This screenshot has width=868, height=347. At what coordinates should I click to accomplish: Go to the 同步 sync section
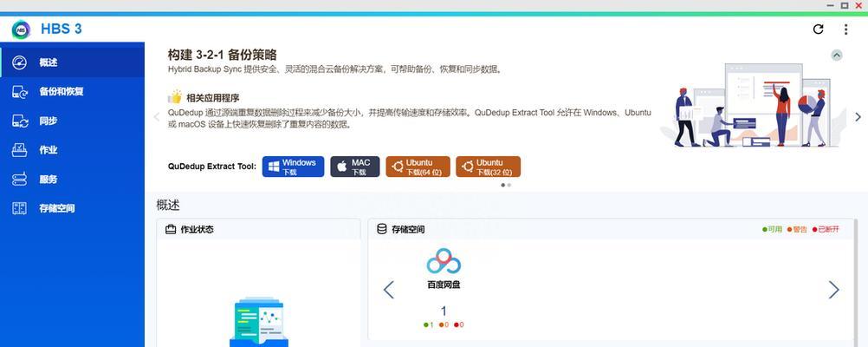[x=72, y=121]
